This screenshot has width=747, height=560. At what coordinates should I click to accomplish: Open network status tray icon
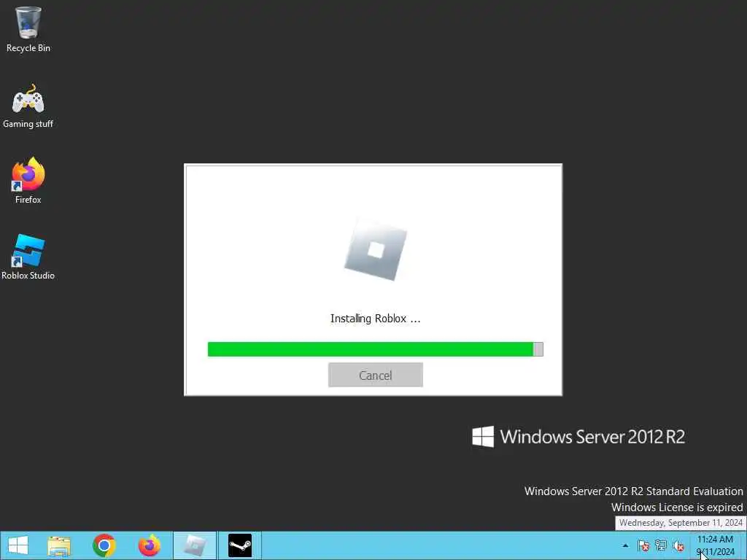click(x=661, y=545)
